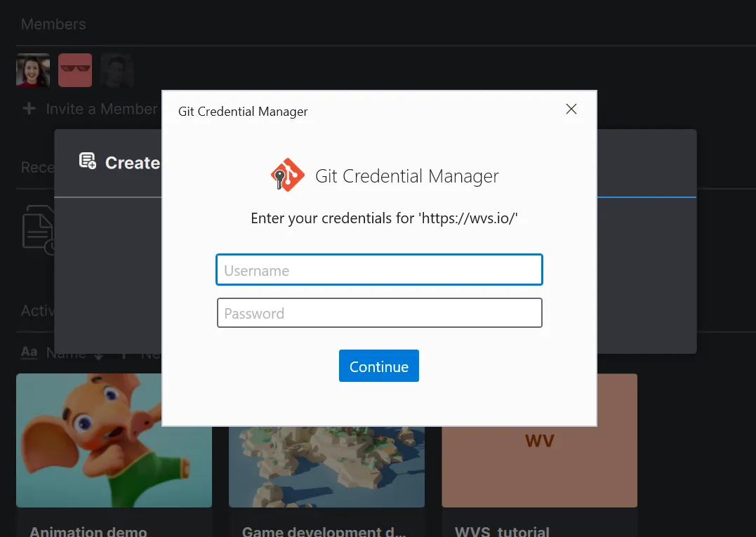Click the plus icon beside Invite a Member

(x=28, y=109)
